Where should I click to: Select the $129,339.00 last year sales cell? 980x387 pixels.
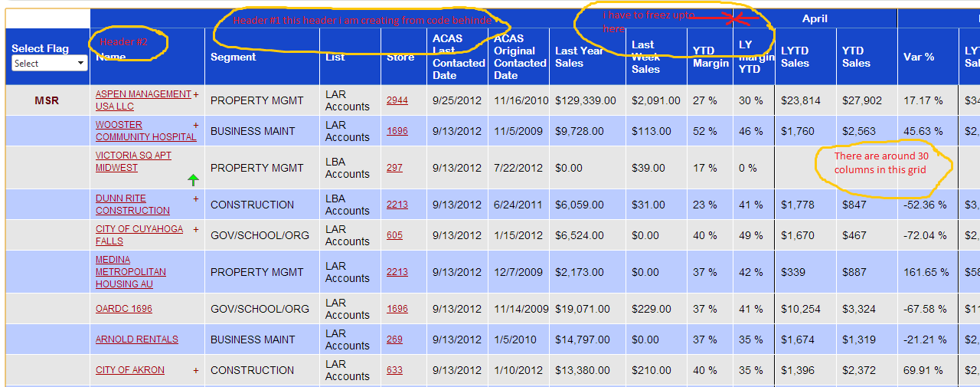point(586,100)
